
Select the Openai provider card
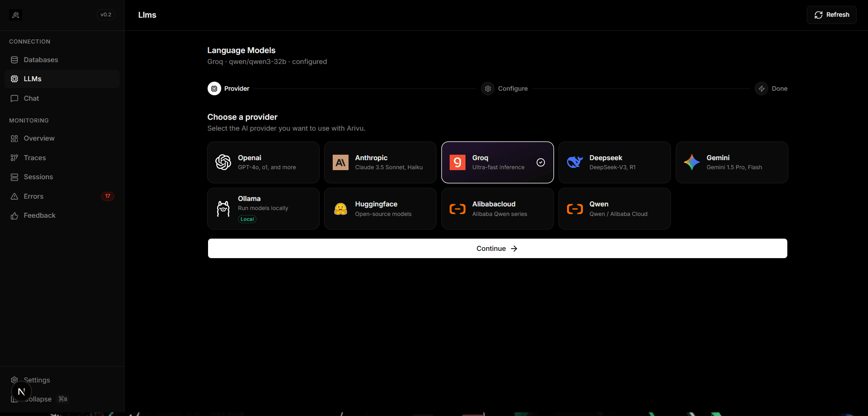[x=263, y=162]
